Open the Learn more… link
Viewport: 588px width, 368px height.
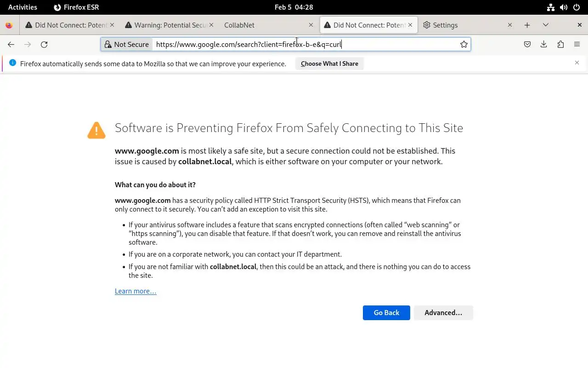tap(136, 291)
